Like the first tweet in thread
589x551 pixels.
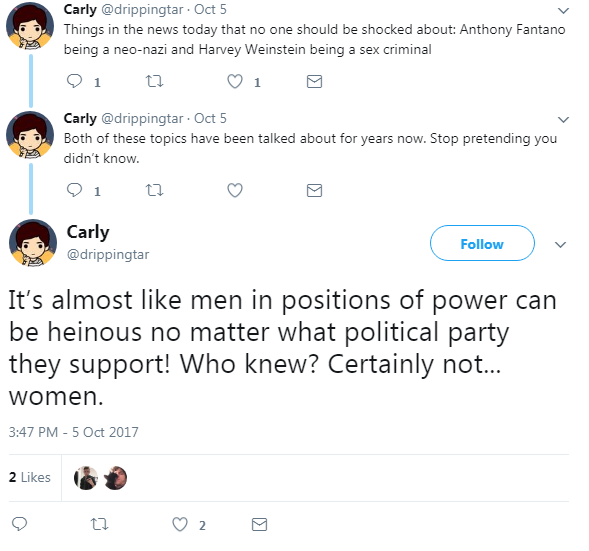[x=235, y=81]
